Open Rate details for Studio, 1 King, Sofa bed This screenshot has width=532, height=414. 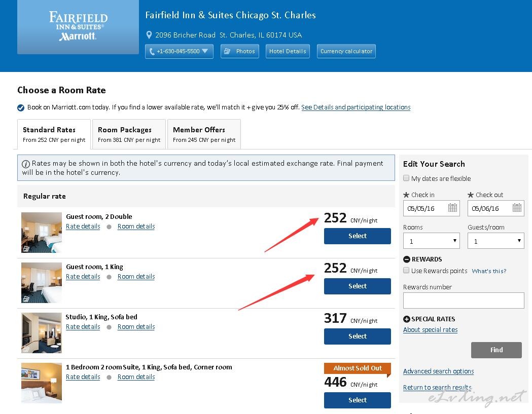(x=83, y=327)
